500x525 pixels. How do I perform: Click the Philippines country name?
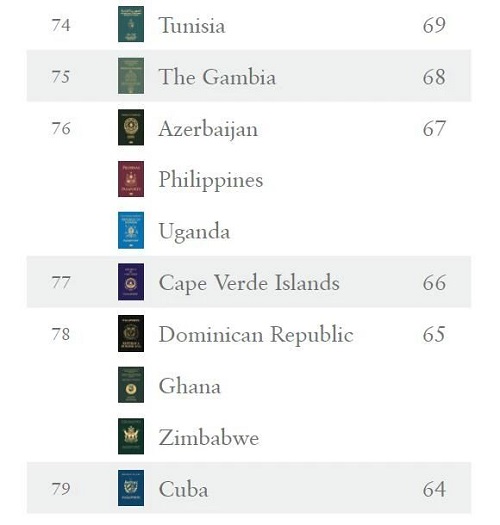(211, 181)
